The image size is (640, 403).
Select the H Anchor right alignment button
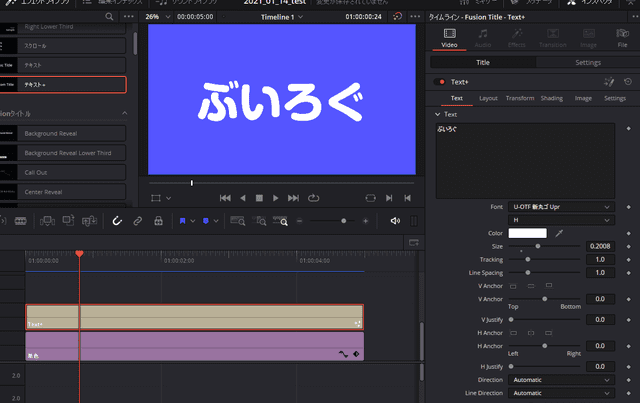tap(549, 333)
